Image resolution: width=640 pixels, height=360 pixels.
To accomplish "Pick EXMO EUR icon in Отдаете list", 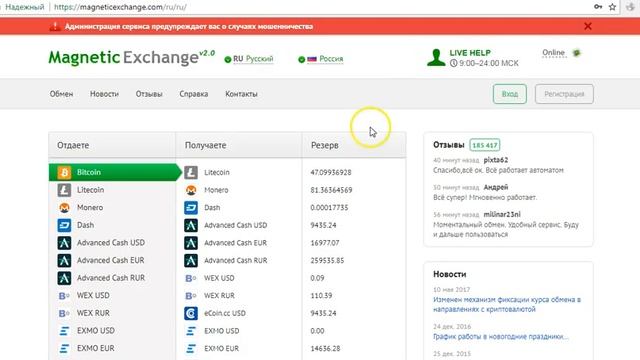I will [64, 348].
